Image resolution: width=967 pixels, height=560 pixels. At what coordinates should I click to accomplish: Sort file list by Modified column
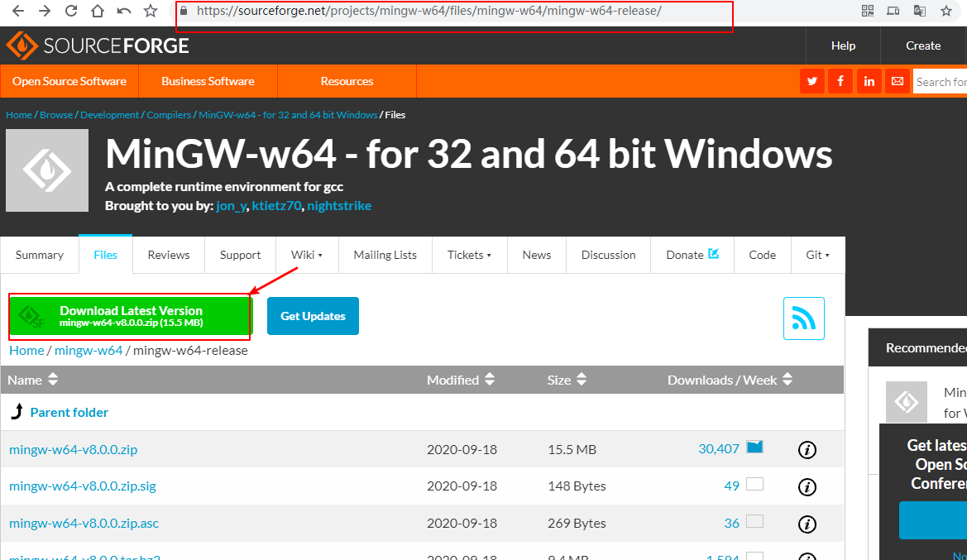pyautogui.click(x=461, y=380)
